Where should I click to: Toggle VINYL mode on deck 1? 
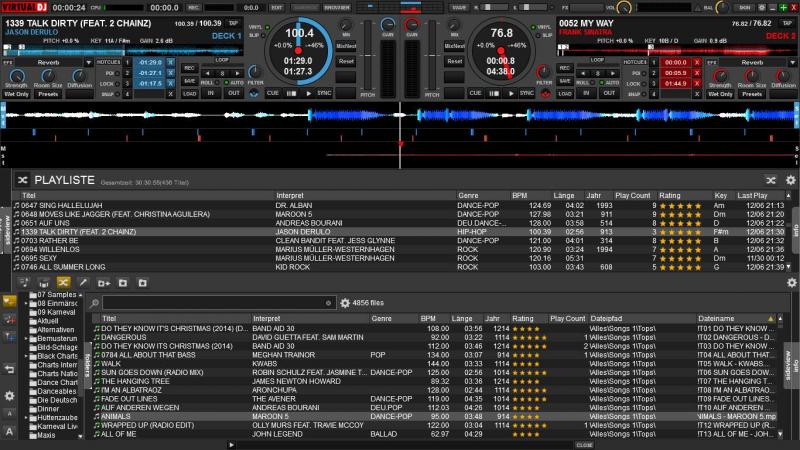(267, 27)
